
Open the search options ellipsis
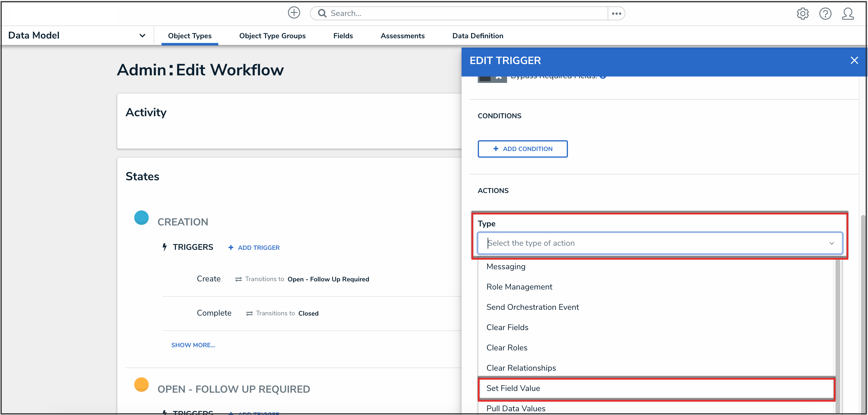click(616, 13)
